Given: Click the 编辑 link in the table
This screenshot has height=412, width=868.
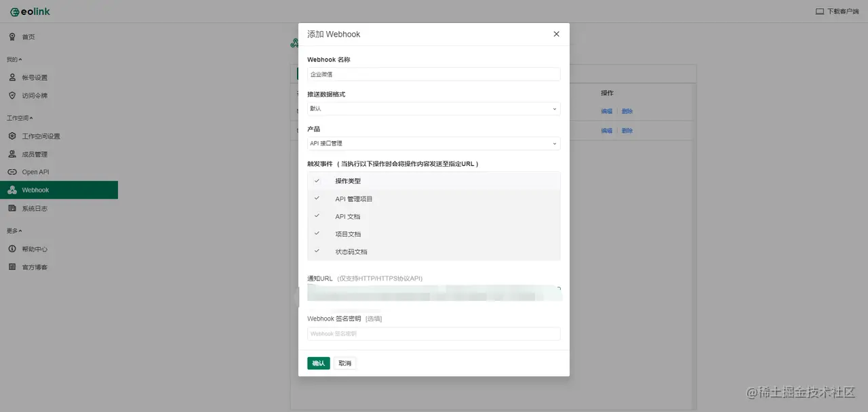Looking at the screenshot, I should [606, 111].
